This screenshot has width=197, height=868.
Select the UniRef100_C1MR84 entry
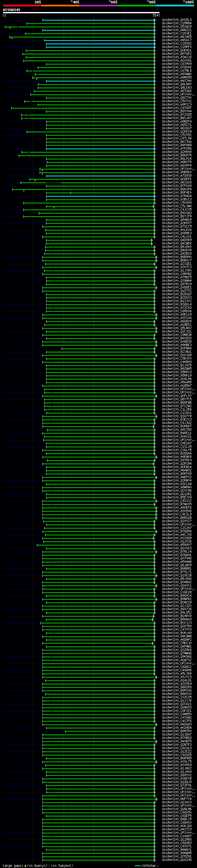pos(177,23)
